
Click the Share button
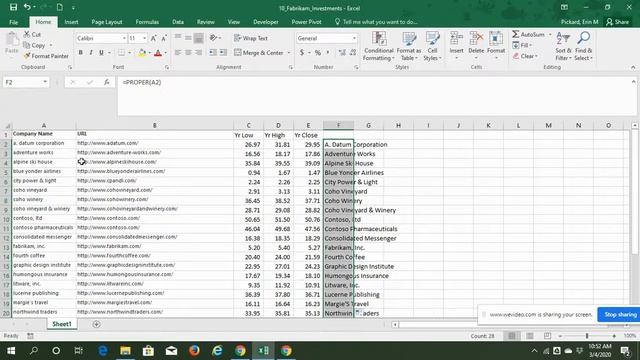[618, 22]
